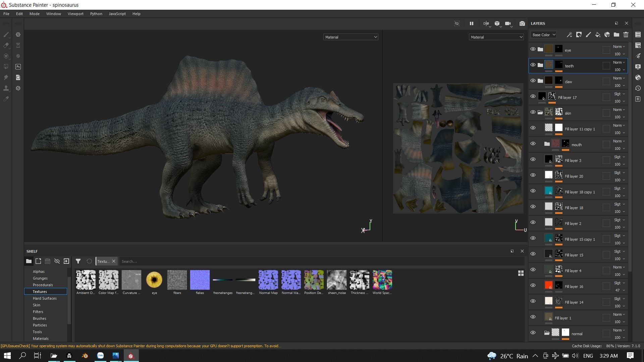644x362 pixels.
Task: Add a smart material layer icon
Action: click(x=607, y=35)
